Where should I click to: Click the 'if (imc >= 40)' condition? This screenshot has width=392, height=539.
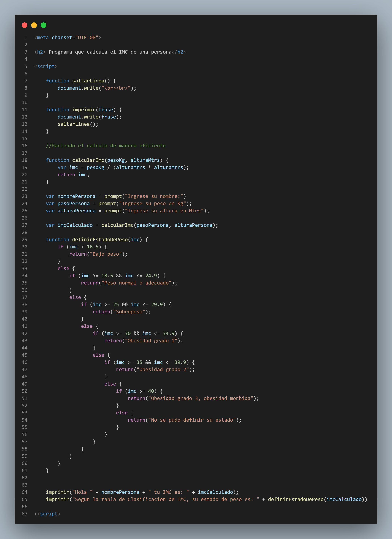click(139, 391)
